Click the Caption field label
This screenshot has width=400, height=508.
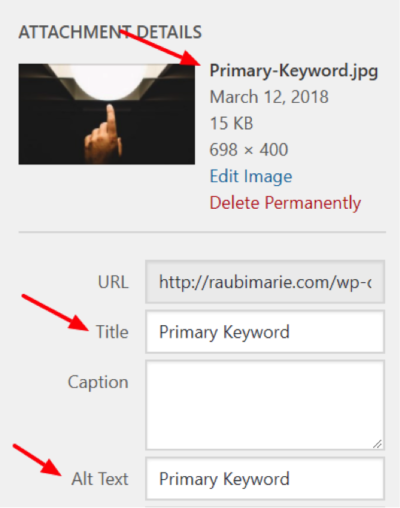click(98, 382)
